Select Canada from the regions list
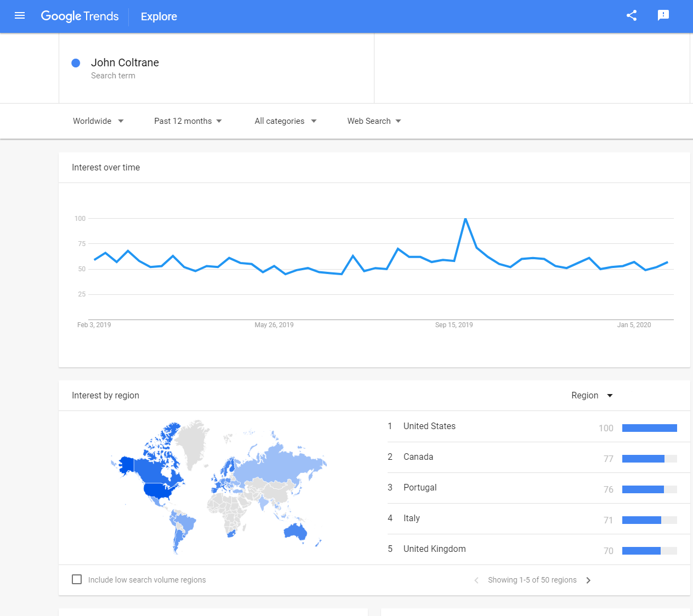The height and width of the screenshot is (616, 693). point(418,457)
